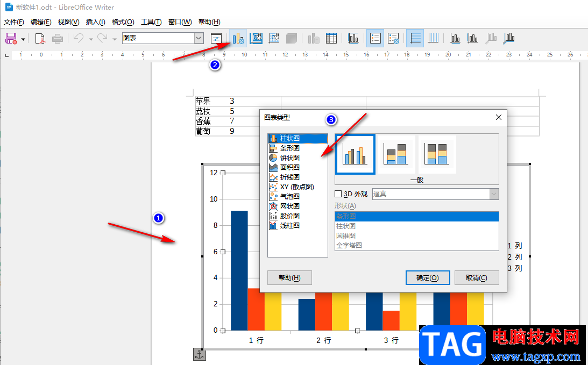Screen dimensions: 588x365
Task: Toggle the Vertical Grids icon
Action: click(x=433, y=38)
